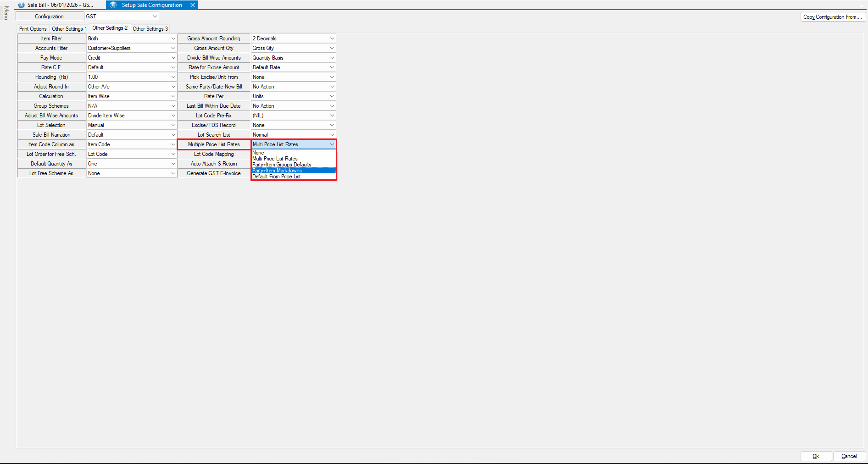The image size is (868, 464).
Task: Open the Rate Per dropdown
Action: click(332, 96)
